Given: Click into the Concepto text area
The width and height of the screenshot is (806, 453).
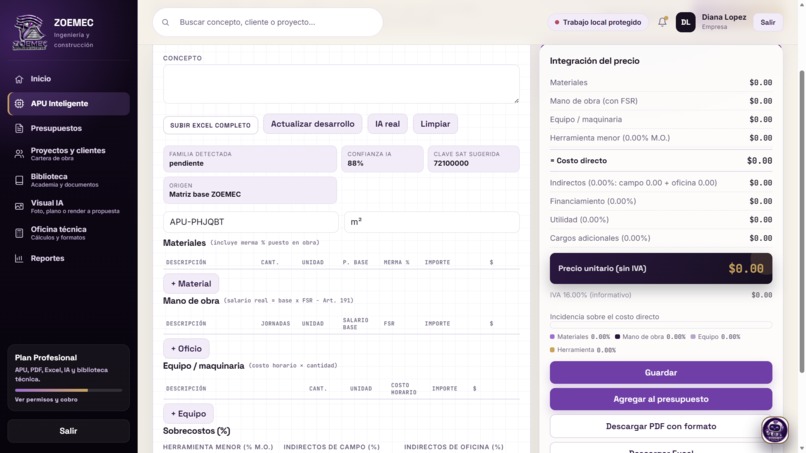Looking at the screenshot, I should pyautogui.click(x=341, y=84).
